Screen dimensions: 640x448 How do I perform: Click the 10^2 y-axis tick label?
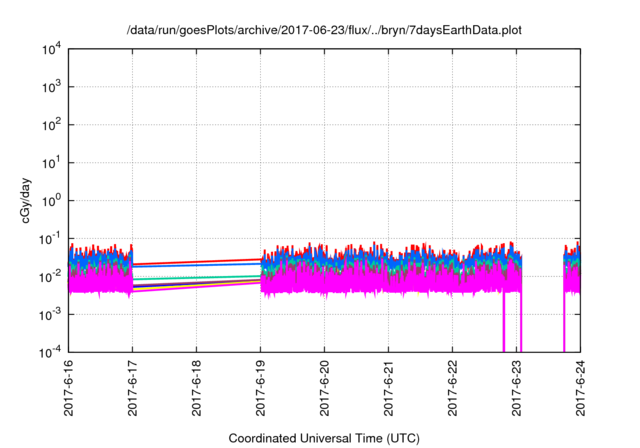point(51,125)
